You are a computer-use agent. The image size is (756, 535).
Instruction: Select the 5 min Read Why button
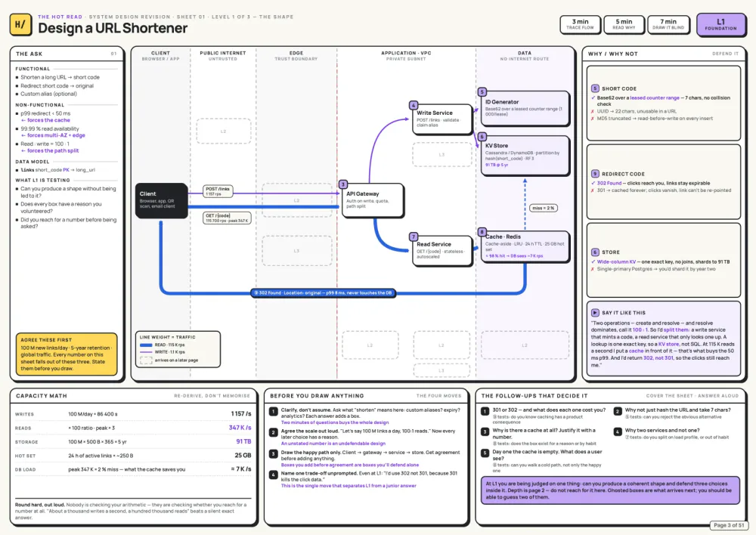coord(624,24)
